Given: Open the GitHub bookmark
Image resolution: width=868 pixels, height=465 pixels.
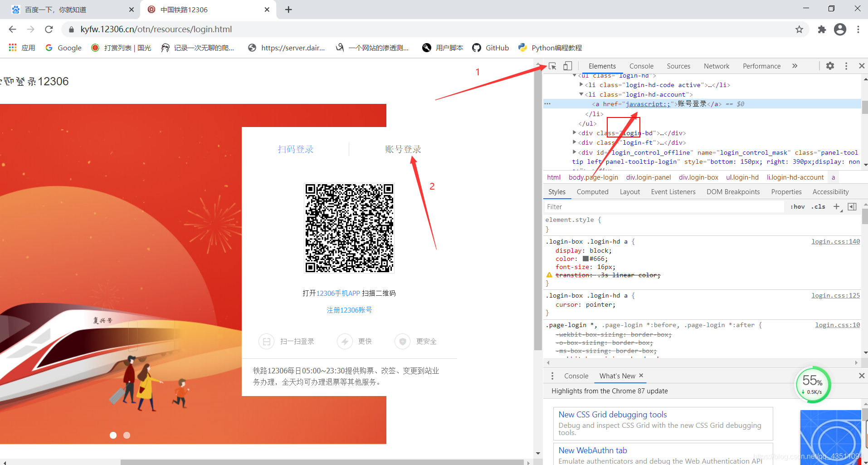Looking at the screenshot, I should click(x=491, y=48).
